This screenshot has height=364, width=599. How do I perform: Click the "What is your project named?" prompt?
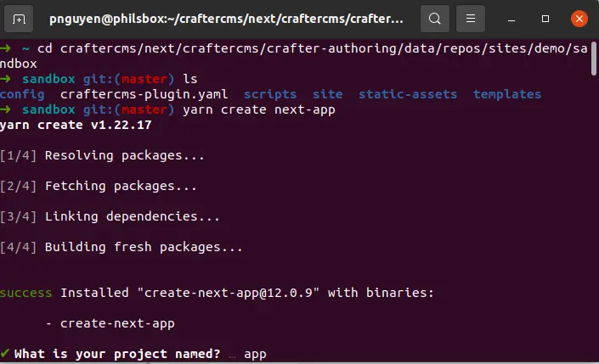tap(117, 354)
